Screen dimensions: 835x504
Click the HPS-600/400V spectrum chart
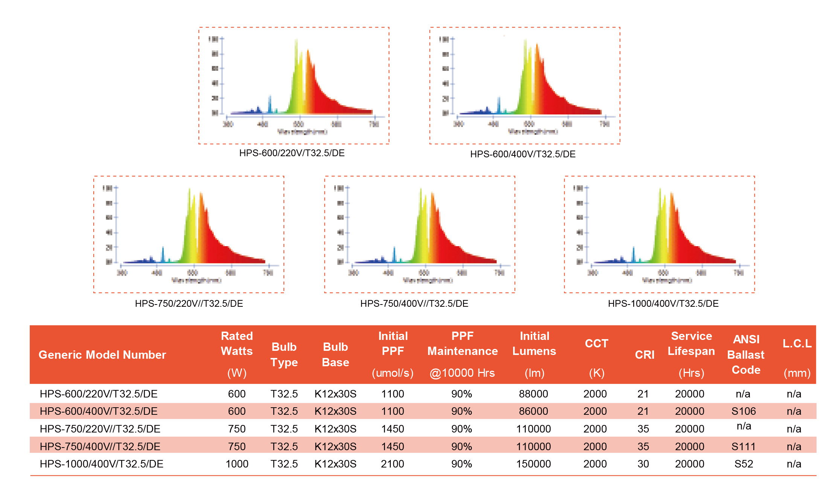click(525, 85)
